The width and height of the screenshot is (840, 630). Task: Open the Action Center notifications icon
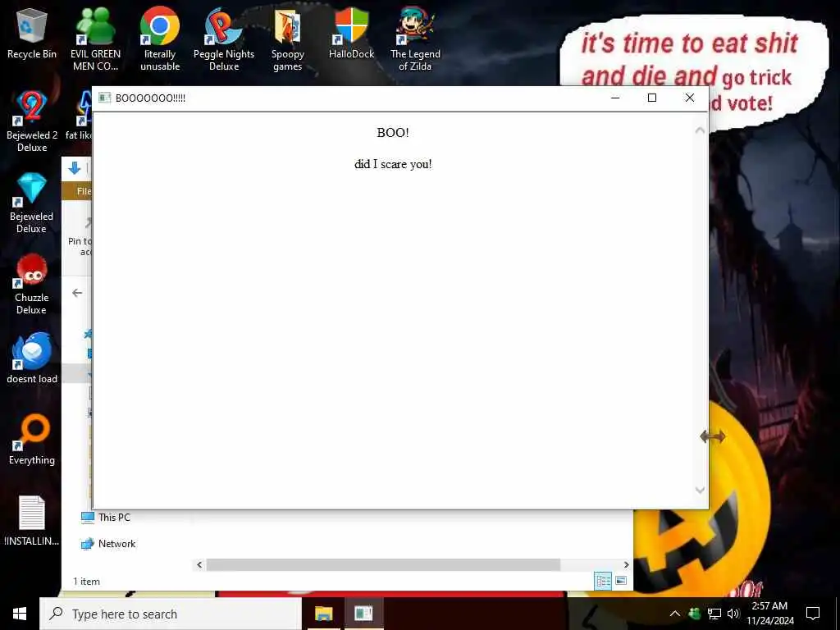[x=813, y=614]
